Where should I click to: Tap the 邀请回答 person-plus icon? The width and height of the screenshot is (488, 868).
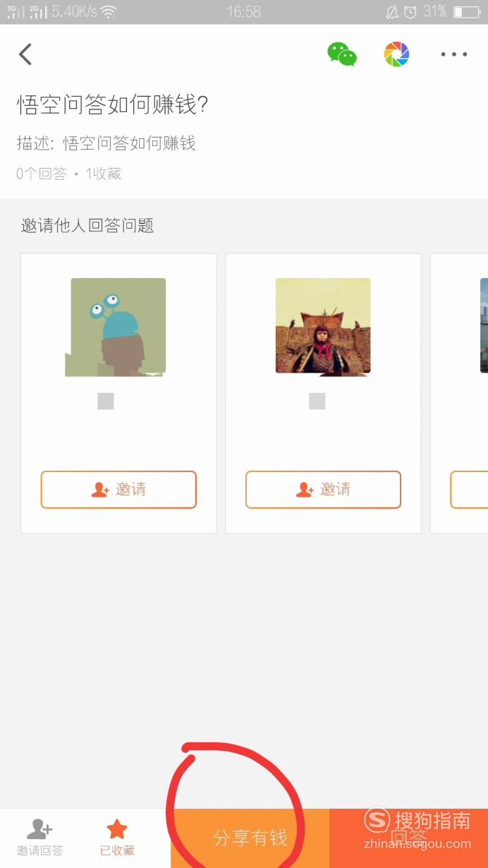pos(39,829)
